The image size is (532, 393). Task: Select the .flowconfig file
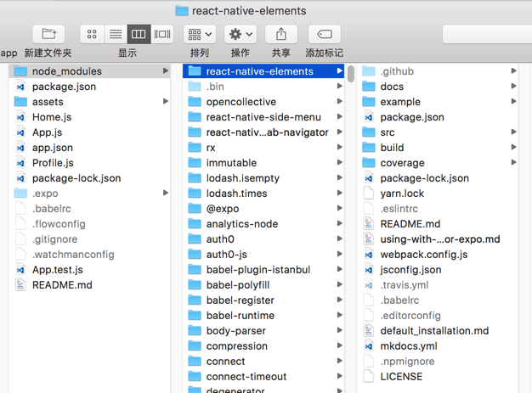(x=89, y=224)
